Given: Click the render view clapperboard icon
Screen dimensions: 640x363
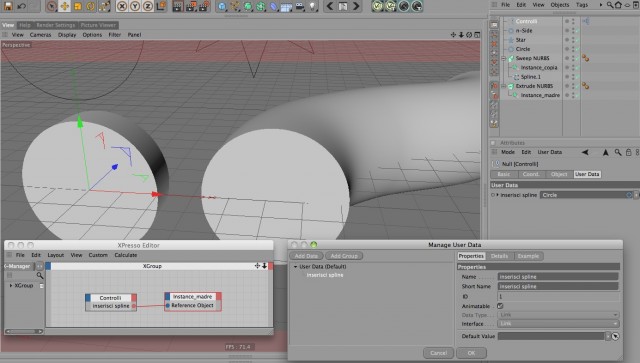Looking at the screenshot, I should tap(178, 6).
